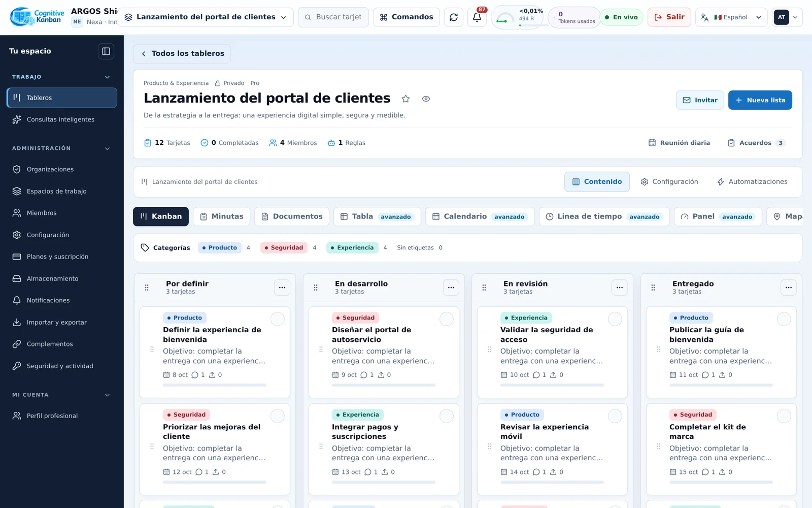The image size is (812, 508).
Task: Open Entregado list options menu
Action: pyautogui.click(x=789, y=288)
